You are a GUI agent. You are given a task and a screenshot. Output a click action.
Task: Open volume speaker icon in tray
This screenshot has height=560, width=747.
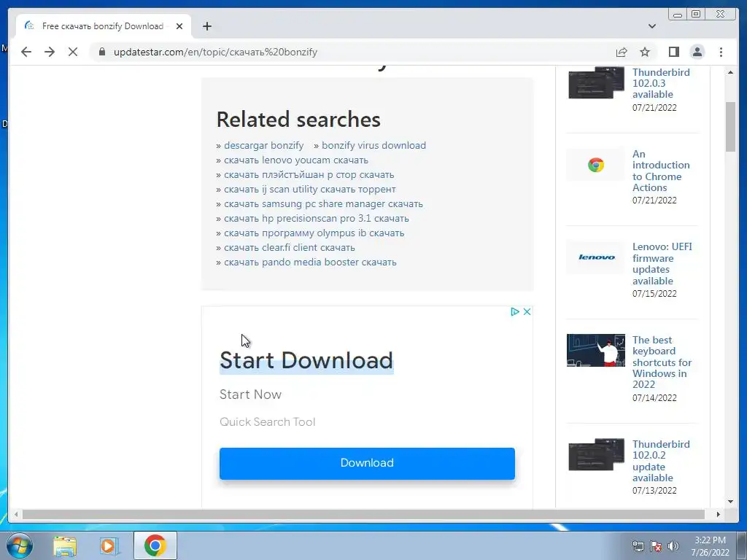click(673, 546)
